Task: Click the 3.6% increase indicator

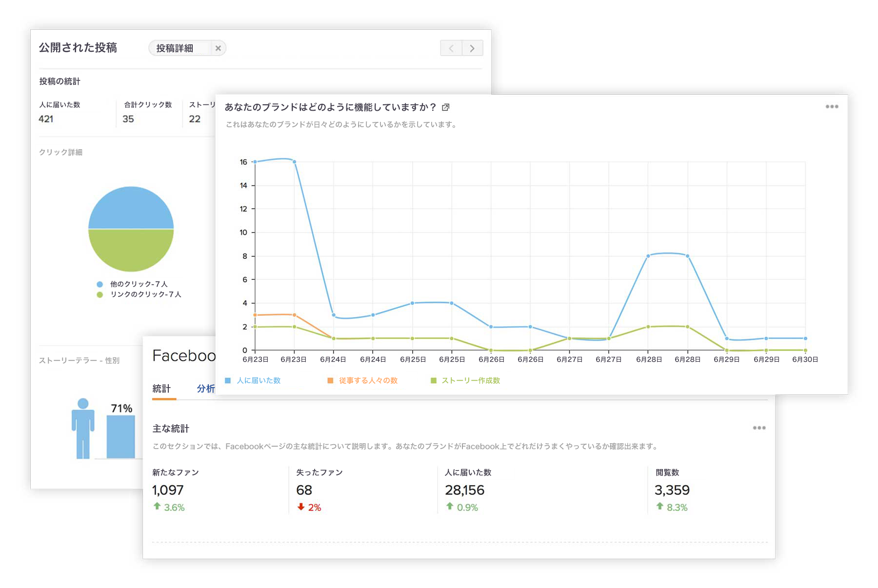Action: [x=169, y=507]
